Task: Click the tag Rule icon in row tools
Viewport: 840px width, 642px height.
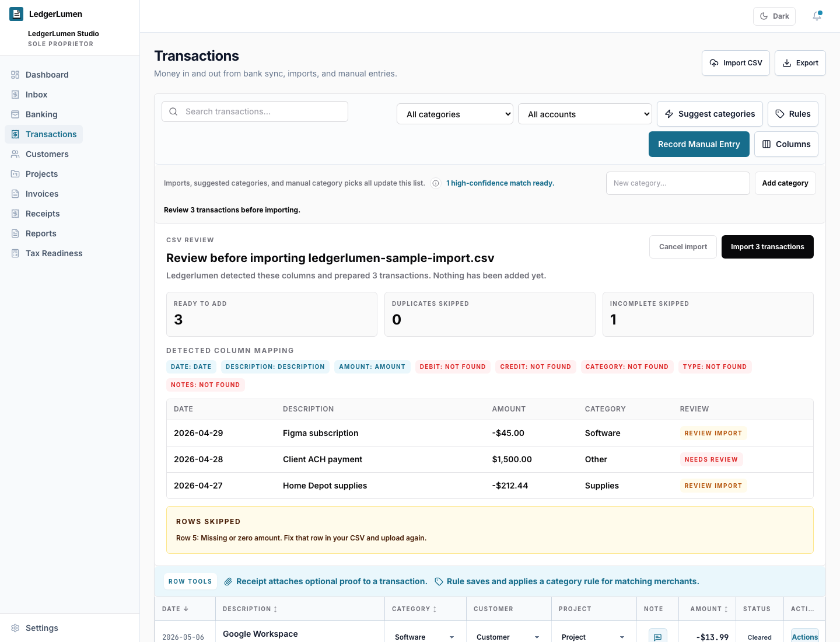Action: coord(439,581)
